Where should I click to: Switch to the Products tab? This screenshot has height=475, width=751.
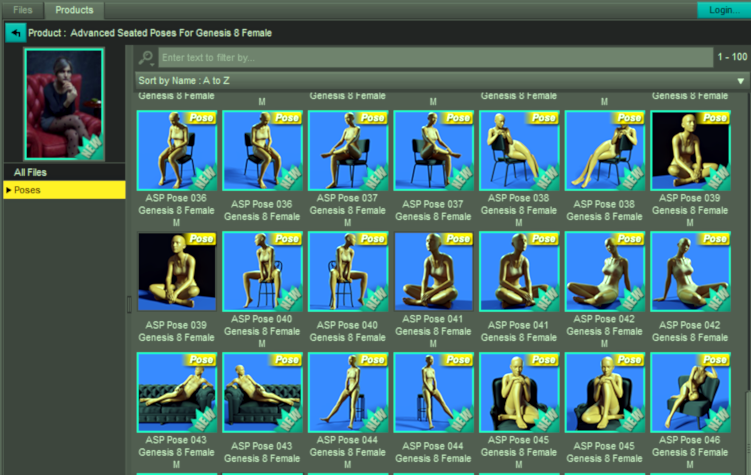point(74,10)
